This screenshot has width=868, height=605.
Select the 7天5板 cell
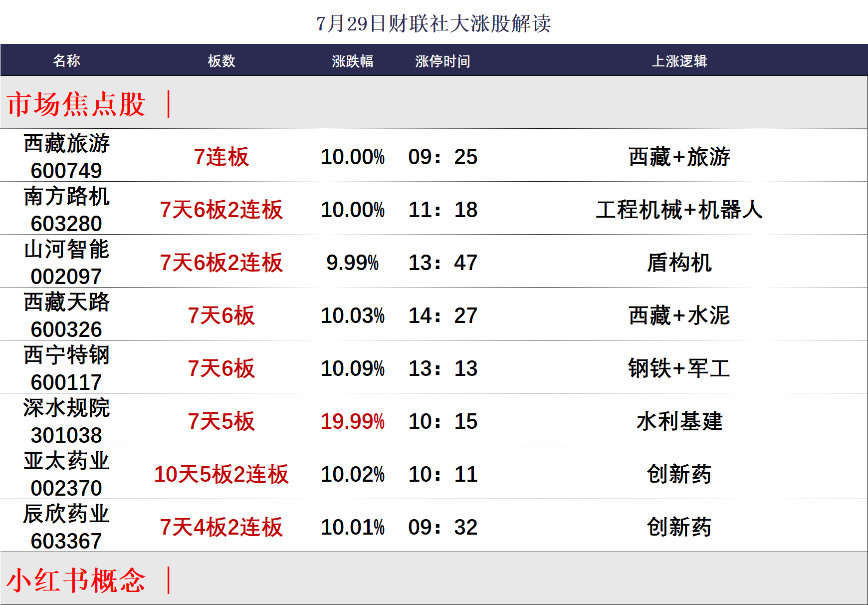[221, 421]
